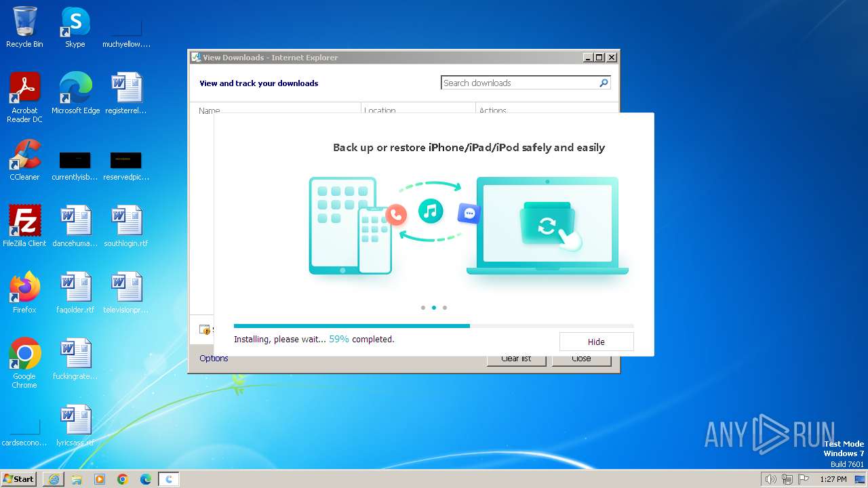Image resolution: width=868 pixels, height=488 pixels.
Task: Minimize the View Downloads window
Action: coord(588,58)
